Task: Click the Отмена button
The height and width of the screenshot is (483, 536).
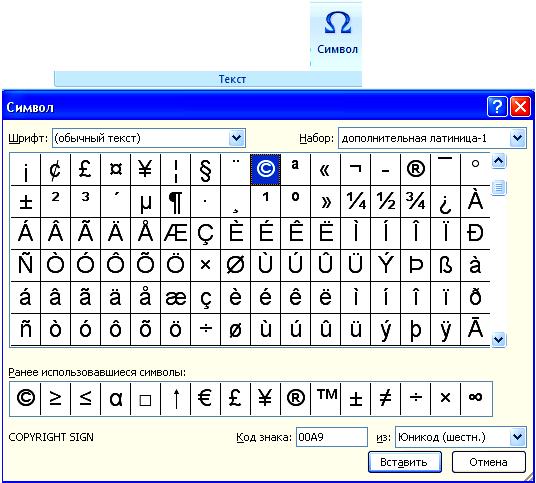Action: 488,462
